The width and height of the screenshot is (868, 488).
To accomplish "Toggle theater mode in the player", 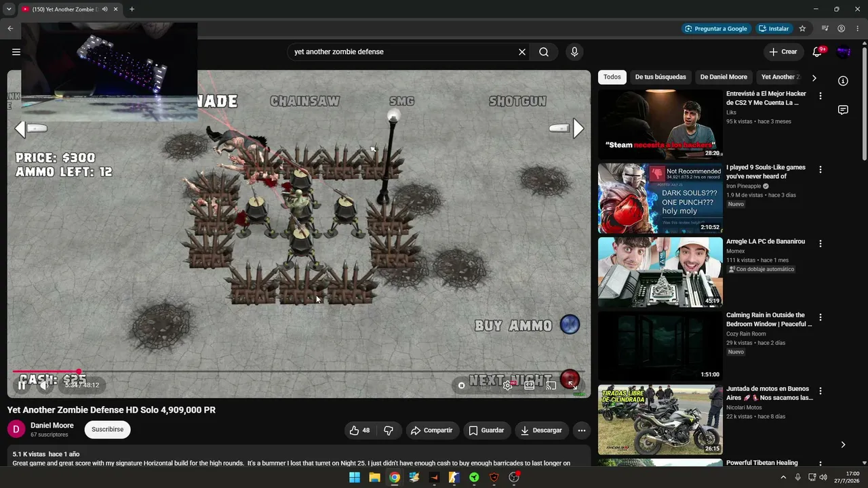I will pyautogui.click(x=530, y=386).
